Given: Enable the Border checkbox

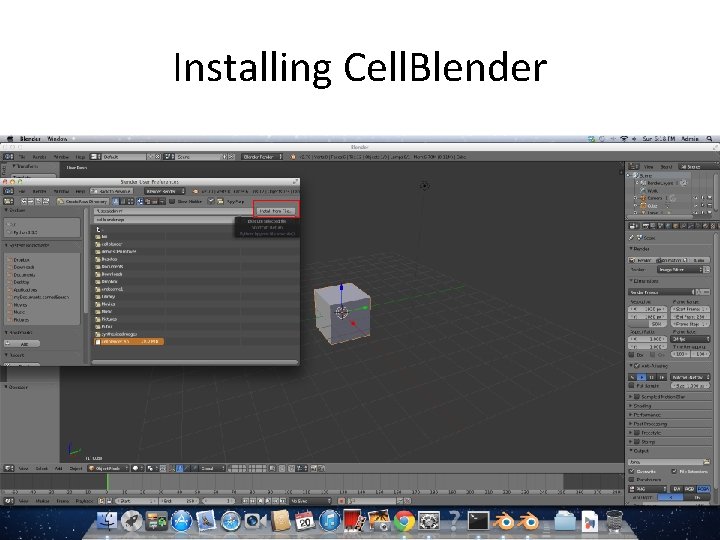Looking at the screenshot, I should click(631, 354).
